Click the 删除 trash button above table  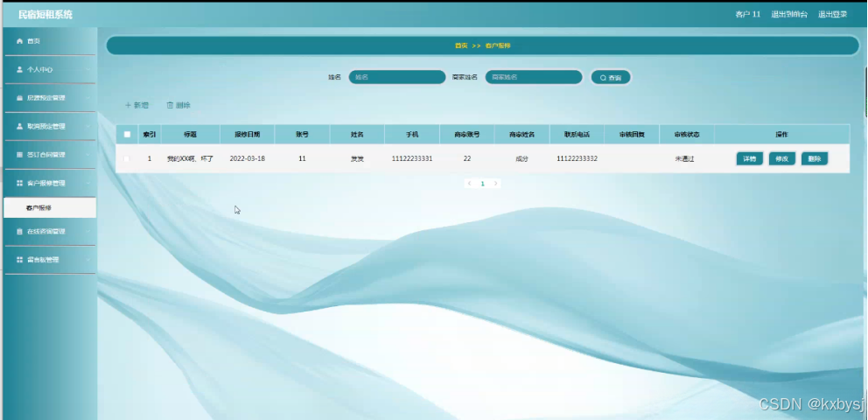coord(178,105)
